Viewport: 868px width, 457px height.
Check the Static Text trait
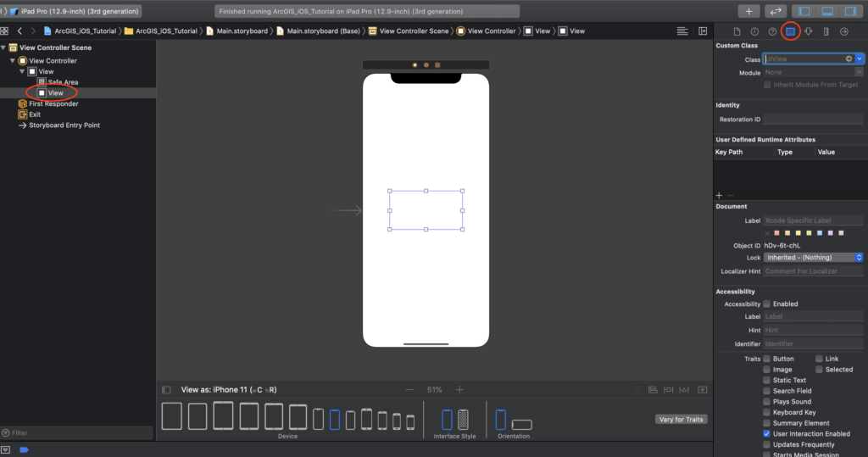coord(767,381)
